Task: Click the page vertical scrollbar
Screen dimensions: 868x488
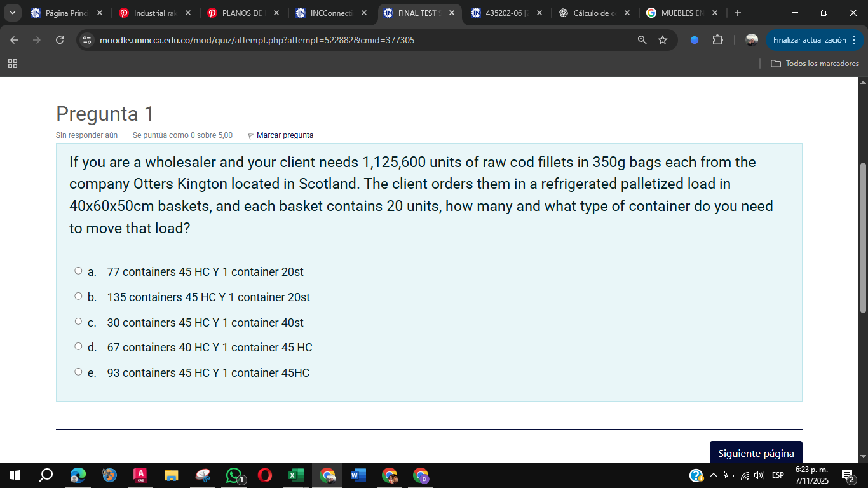Action: (x=862, y=238)
